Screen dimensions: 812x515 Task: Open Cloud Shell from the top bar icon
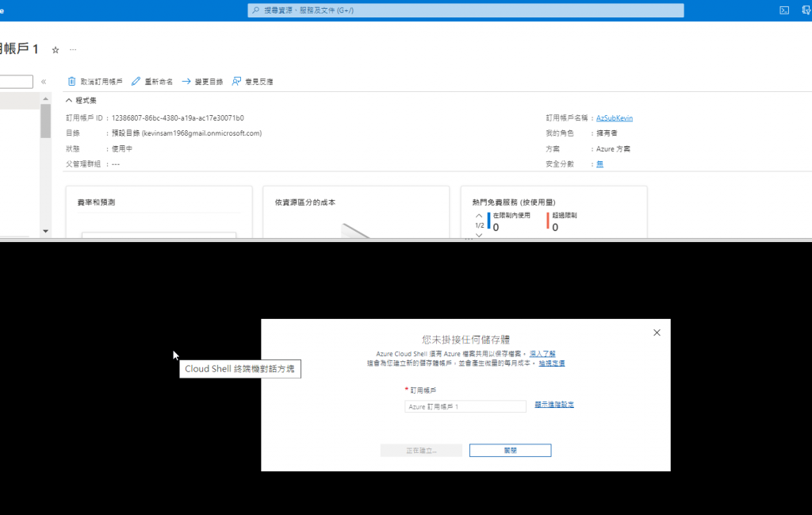point(784,10)
